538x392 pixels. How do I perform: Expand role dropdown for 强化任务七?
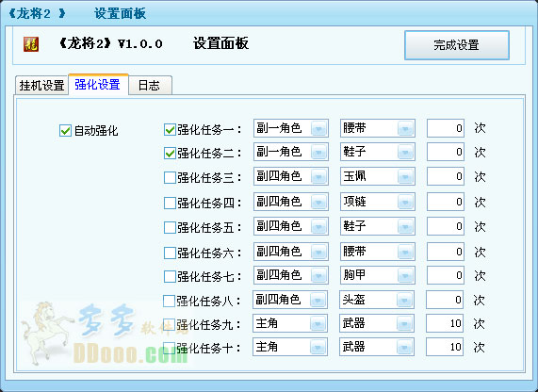pos(291,275)
